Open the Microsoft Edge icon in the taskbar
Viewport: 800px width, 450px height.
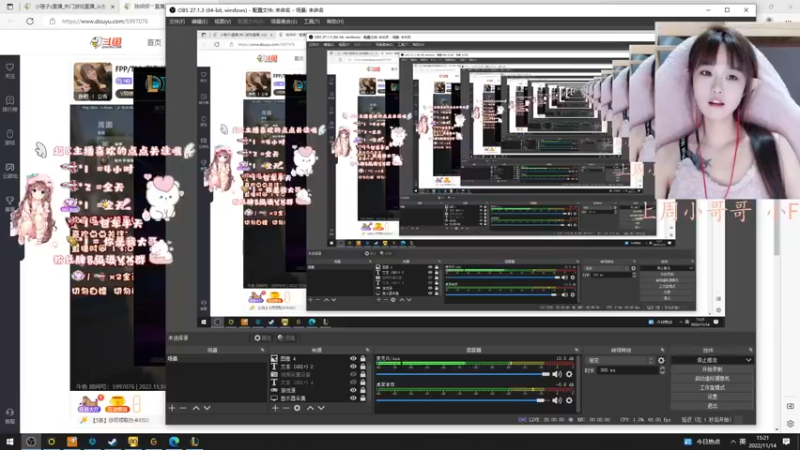tap(174, 441)
